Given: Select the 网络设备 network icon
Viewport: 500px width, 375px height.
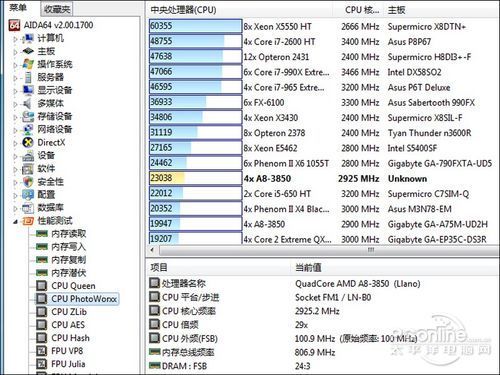Looking at the screenshot, I should [28, 129].
